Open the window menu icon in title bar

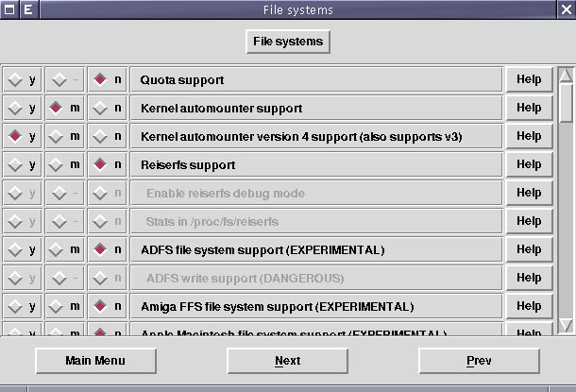(x=8, y=9)
